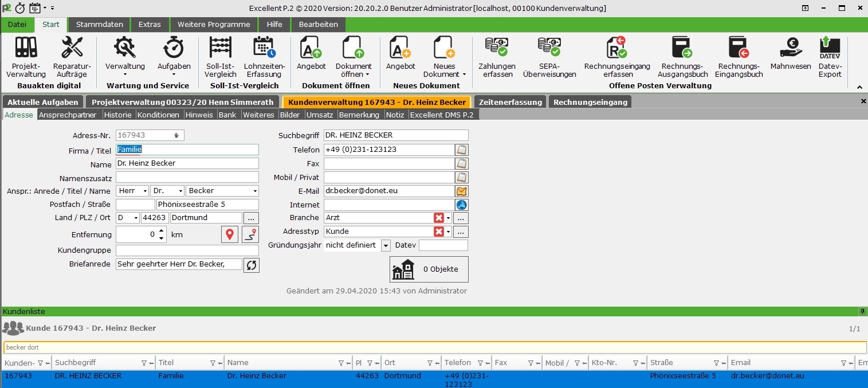868x388 pixels.
Task: Expand the Titel dropdown showing Dr.
Action: 180,191
